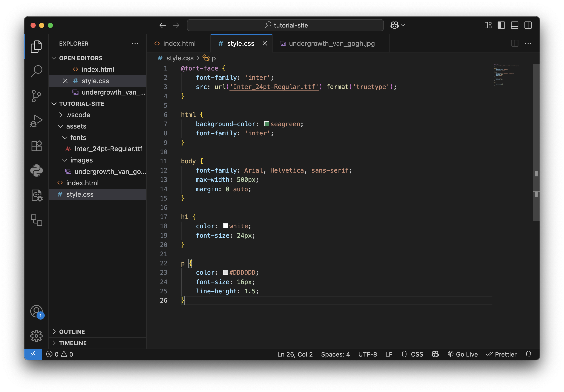The image size is (564, 392).
Task: Go back with the left arrow
Action: tap(162, 25)
